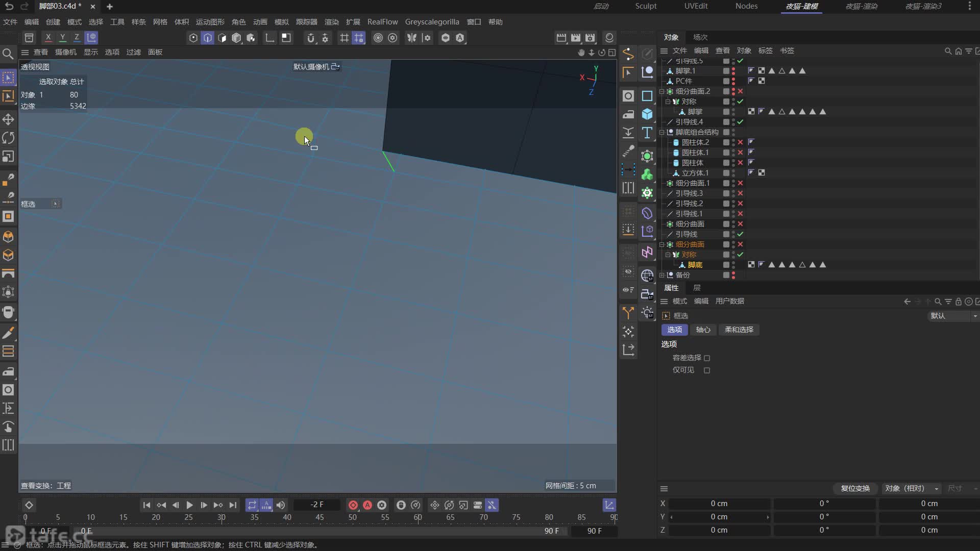The image size is (980, 551).
Task: Switch to Sculpt layout tab
Action: [x=646, y=6]
